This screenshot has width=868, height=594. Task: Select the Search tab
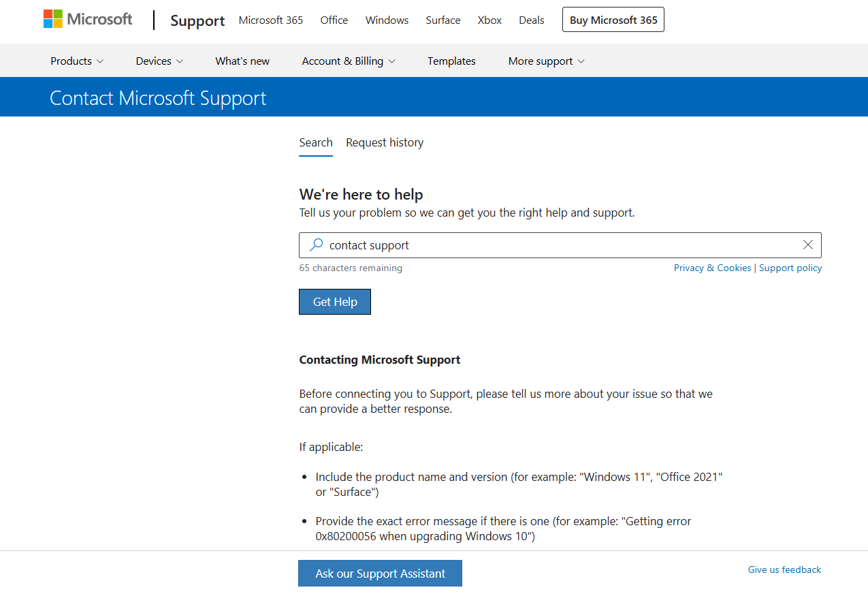[x=316, y=142]
